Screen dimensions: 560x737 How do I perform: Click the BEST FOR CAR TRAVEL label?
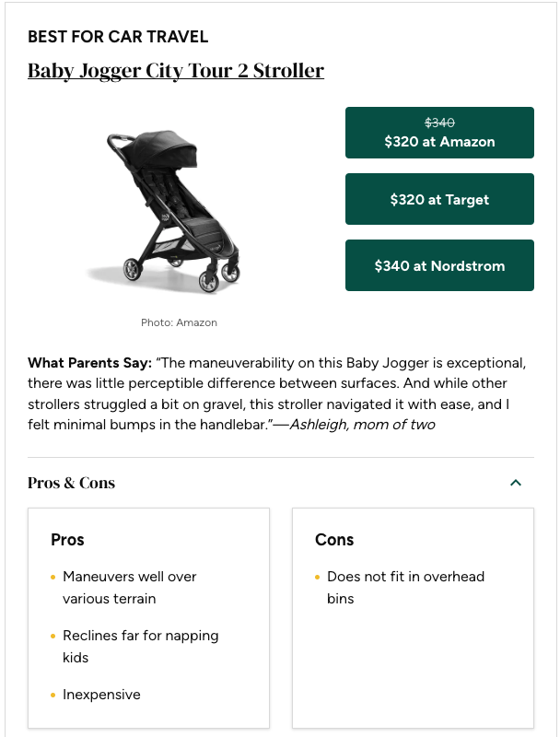(x=118, y=37)
